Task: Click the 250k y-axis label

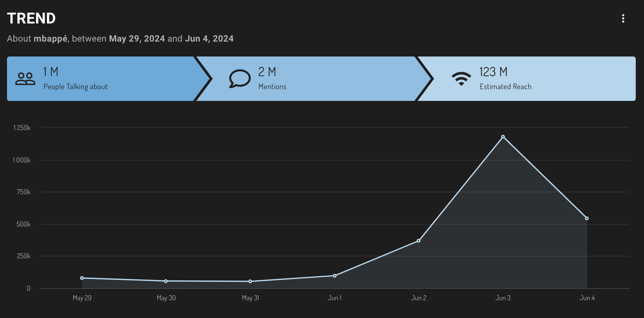Action: point(23,256)
